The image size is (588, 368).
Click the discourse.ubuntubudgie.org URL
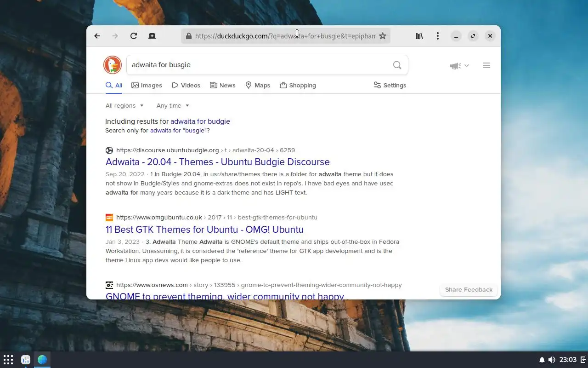168,150
